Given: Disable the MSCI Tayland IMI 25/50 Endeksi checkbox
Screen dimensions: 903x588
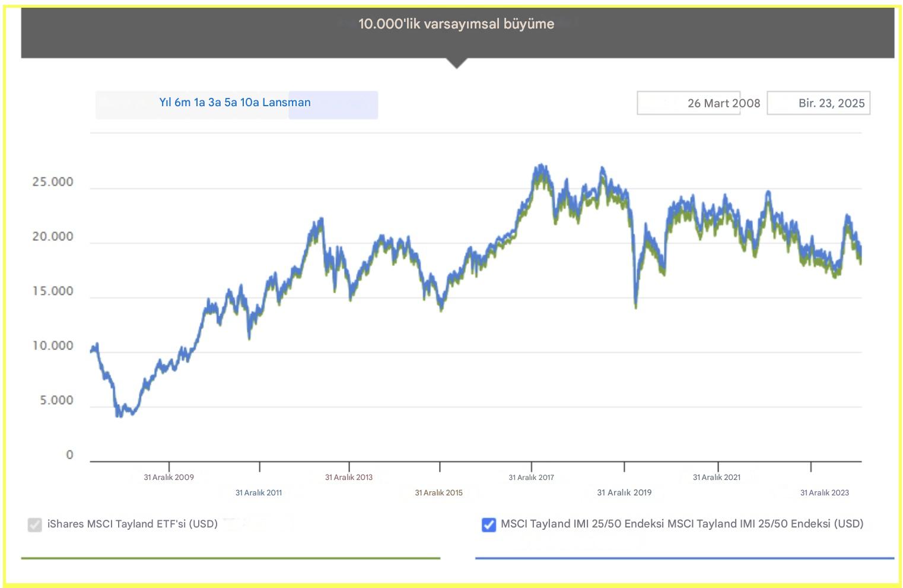Looking at the screenshot, I should (488, 525).
